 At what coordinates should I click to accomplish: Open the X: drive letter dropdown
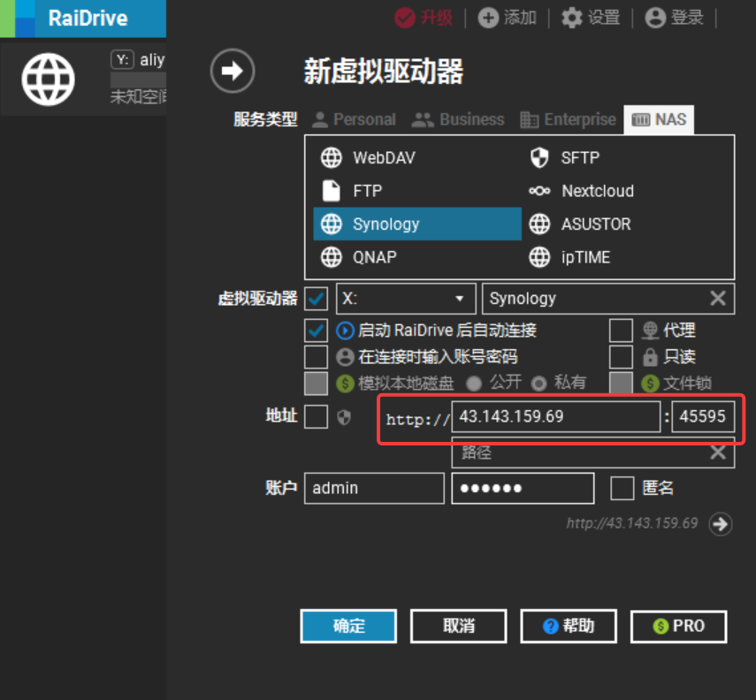406,299
